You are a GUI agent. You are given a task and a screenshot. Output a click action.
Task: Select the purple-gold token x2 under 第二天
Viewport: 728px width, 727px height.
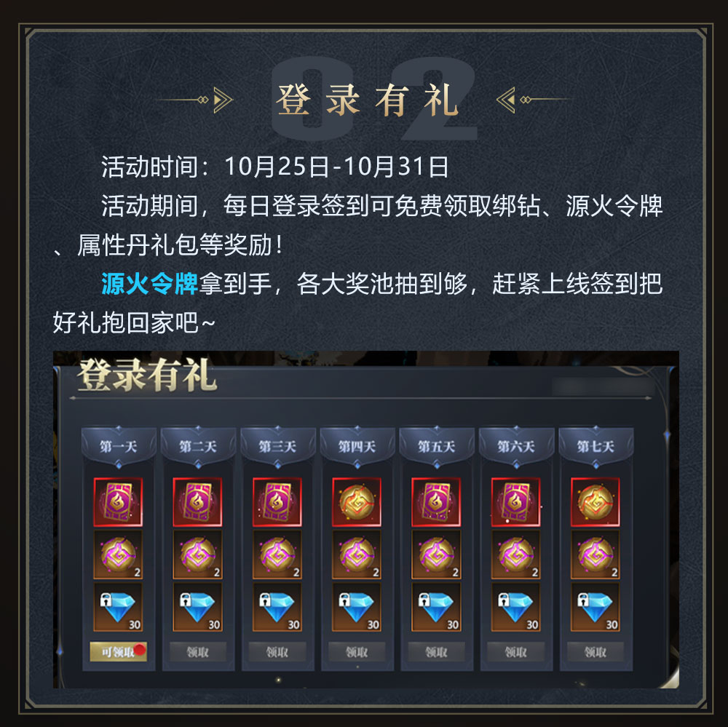click(x=198, y=555)
